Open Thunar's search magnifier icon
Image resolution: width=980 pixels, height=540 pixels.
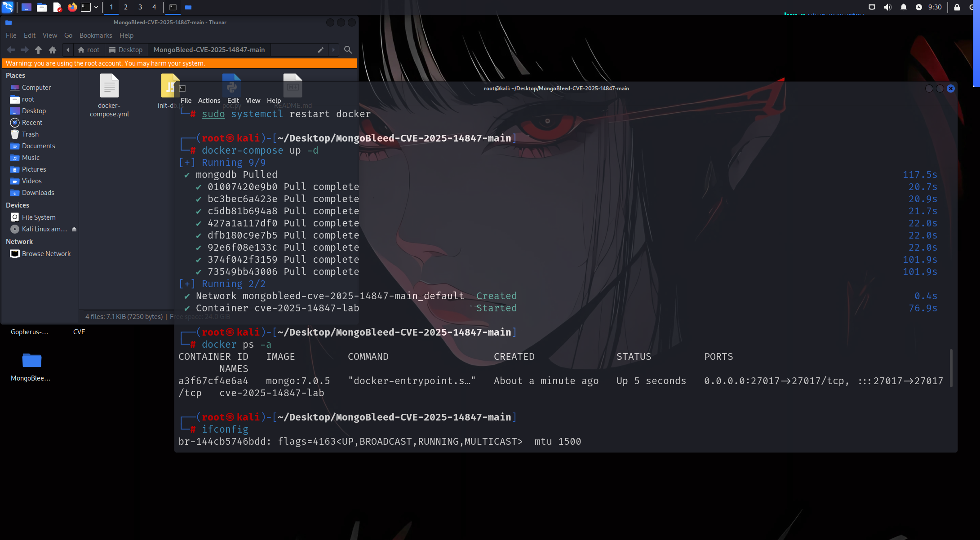tap(348, 50)
